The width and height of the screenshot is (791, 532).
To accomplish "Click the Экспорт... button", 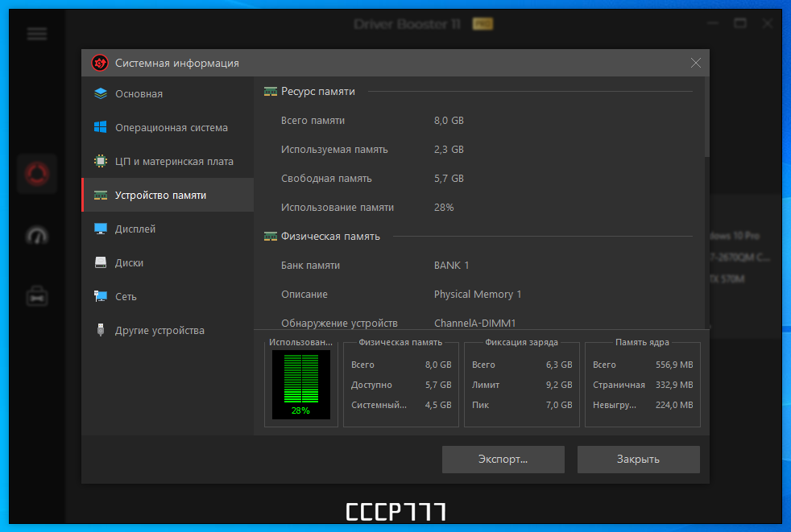I will pos(503,460).
